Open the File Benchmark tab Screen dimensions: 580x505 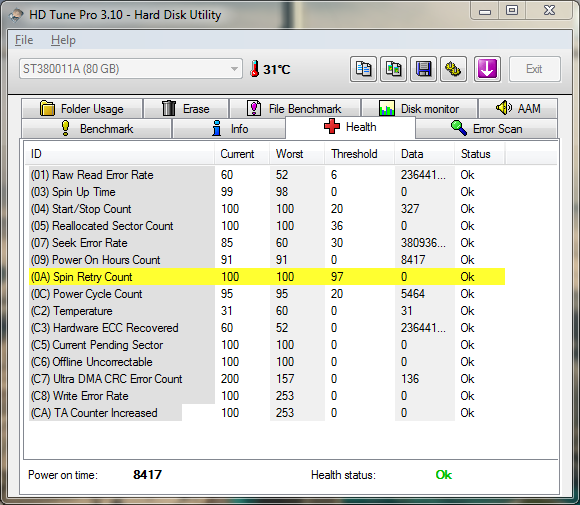pos(295,109)
